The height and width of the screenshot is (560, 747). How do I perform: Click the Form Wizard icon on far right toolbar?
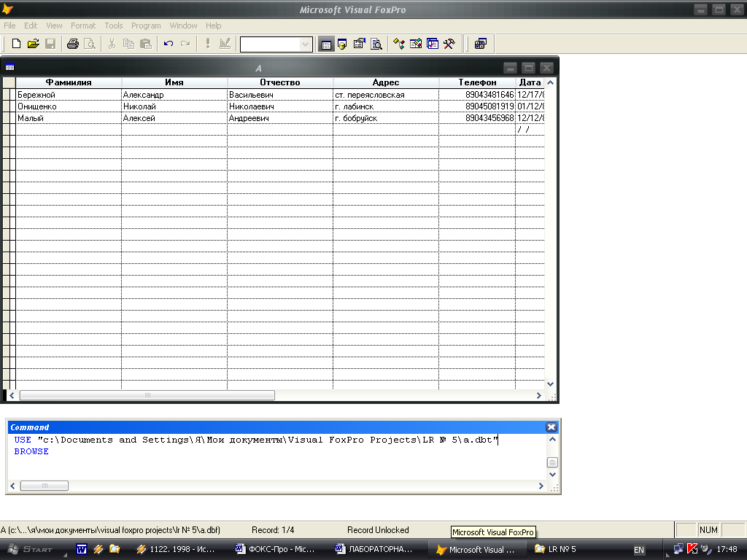pyautogui.click(x=481, y=44)
